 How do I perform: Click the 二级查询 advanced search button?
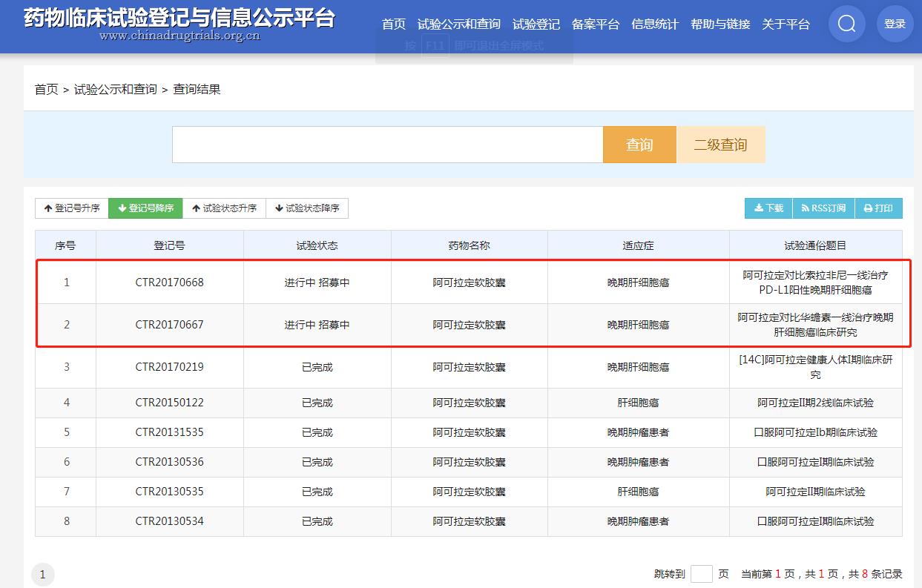(x=720, y=145)
